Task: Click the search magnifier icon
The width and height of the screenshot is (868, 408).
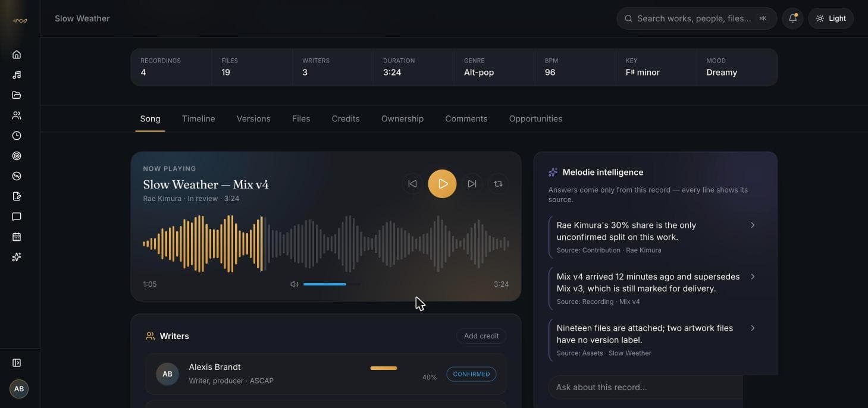Action: (628, 18)
